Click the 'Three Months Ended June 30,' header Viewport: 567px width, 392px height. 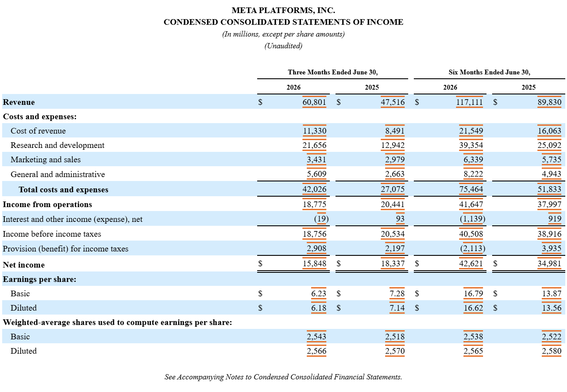[333, 72]
